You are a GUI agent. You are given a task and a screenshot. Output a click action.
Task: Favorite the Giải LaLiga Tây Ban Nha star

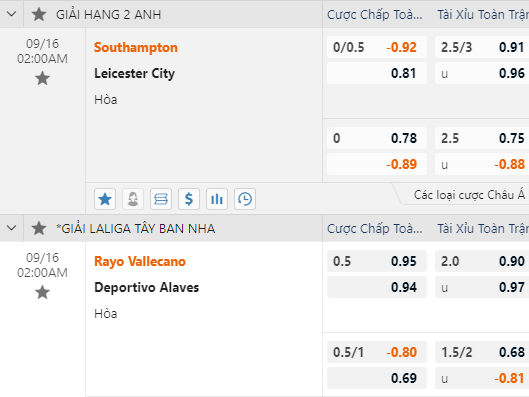39,228
